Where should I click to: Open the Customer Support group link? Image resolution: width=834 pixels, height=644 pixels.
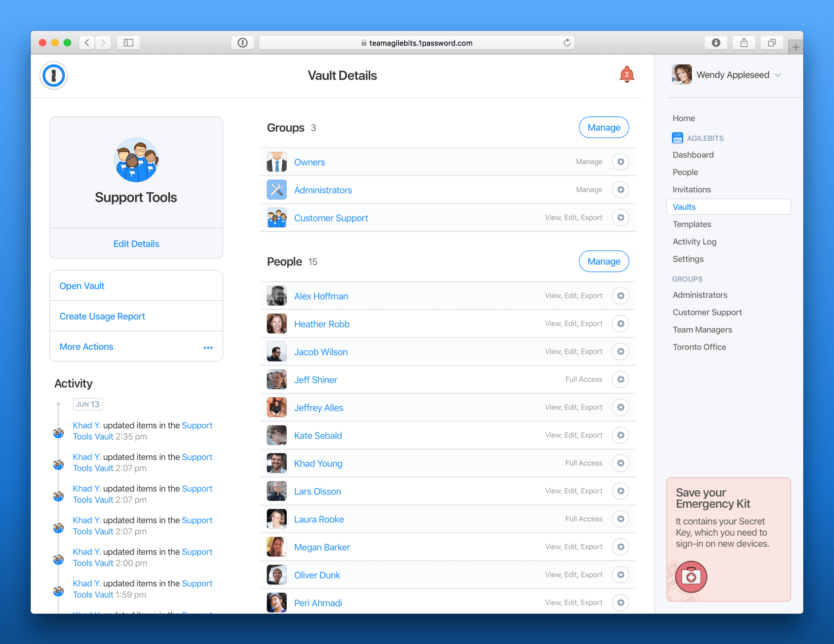tap(330, 218)
